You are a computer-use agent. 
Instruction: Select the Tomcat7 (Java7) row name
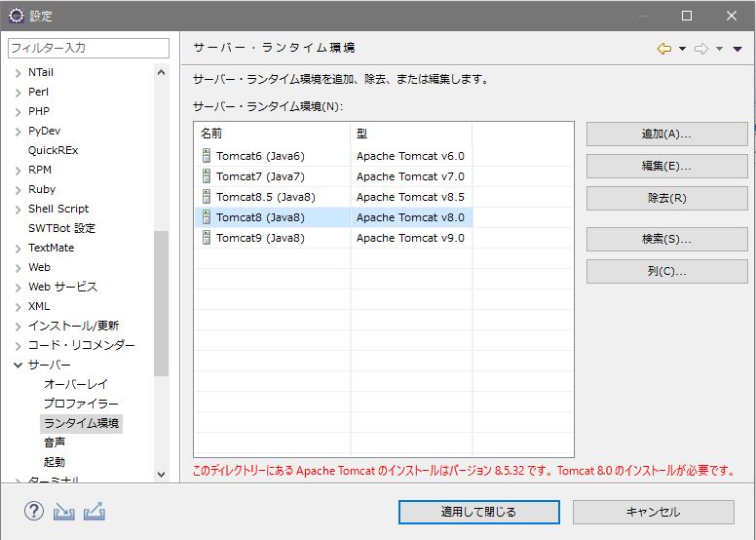pos(260,176)
